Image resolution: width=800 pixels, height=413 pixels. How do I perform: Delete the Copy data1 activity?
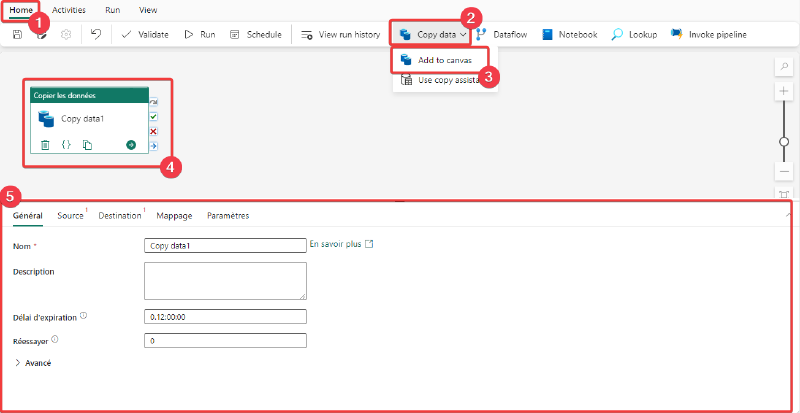[45, 145]
